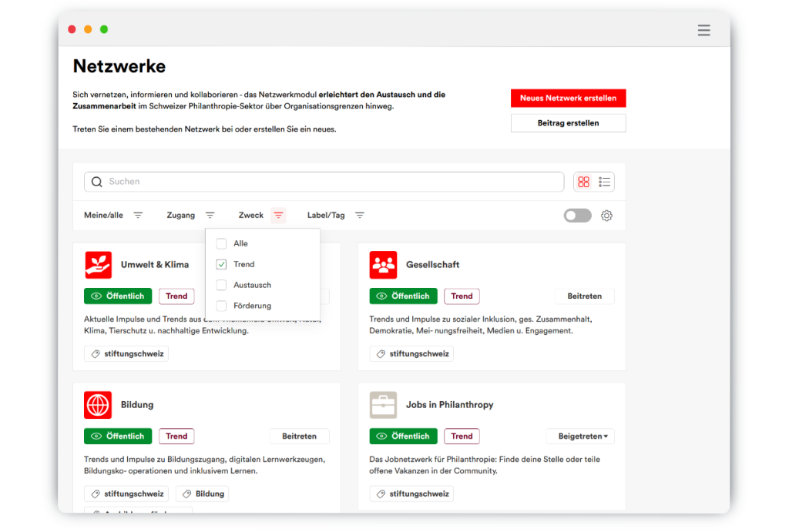Click Neues Netzwerk erstellen button
The height and width of the screenshot is (532, 789).
[568, 98]
